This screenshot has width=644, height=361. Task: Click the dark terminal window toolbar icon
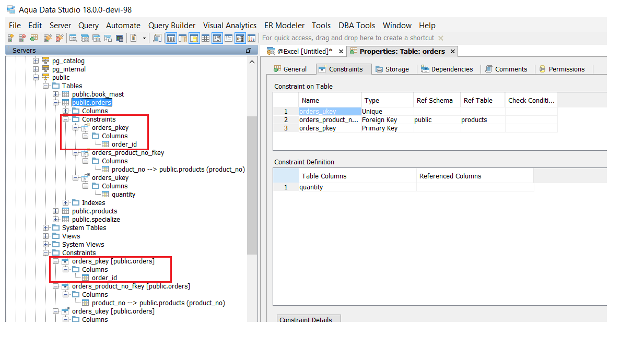tap(120, 38)
